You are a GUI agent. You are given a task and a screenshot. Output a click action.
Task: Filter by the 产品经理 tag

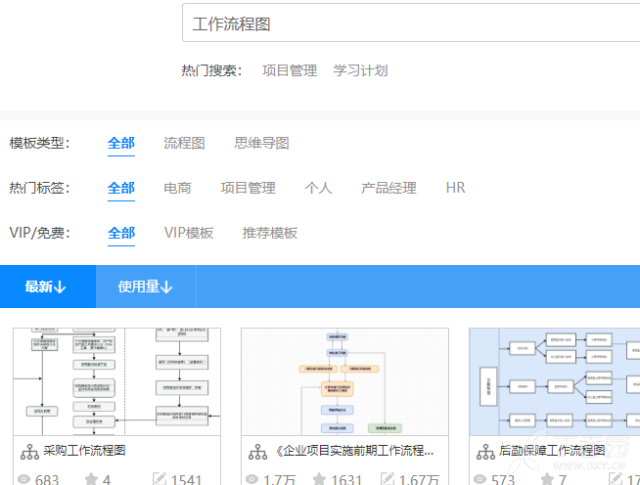pos(389,188)
